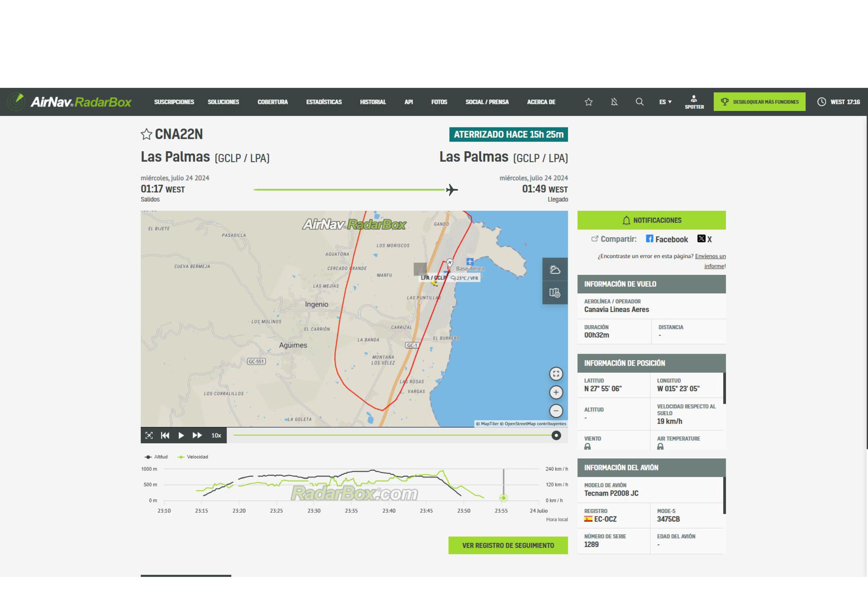The width and height of the screenshot is (868, 614).
Task: Open the WEST timezone clock selector
Action: 838,102
